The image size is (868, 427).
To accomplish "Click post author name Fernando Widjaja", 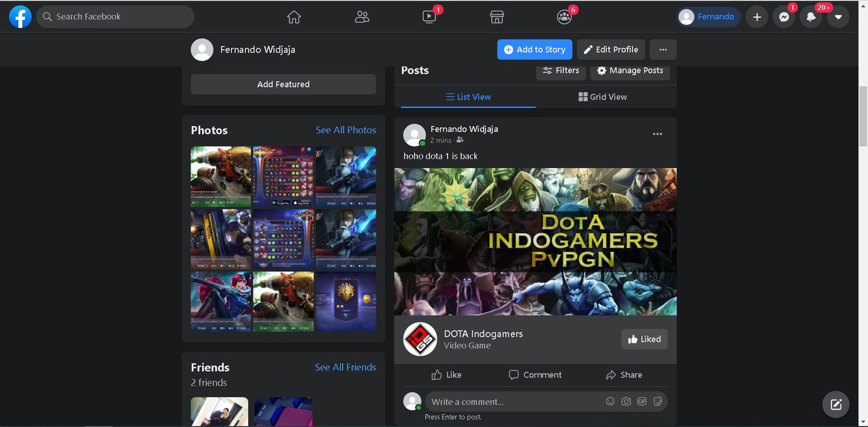I will (x=465, y=129).
